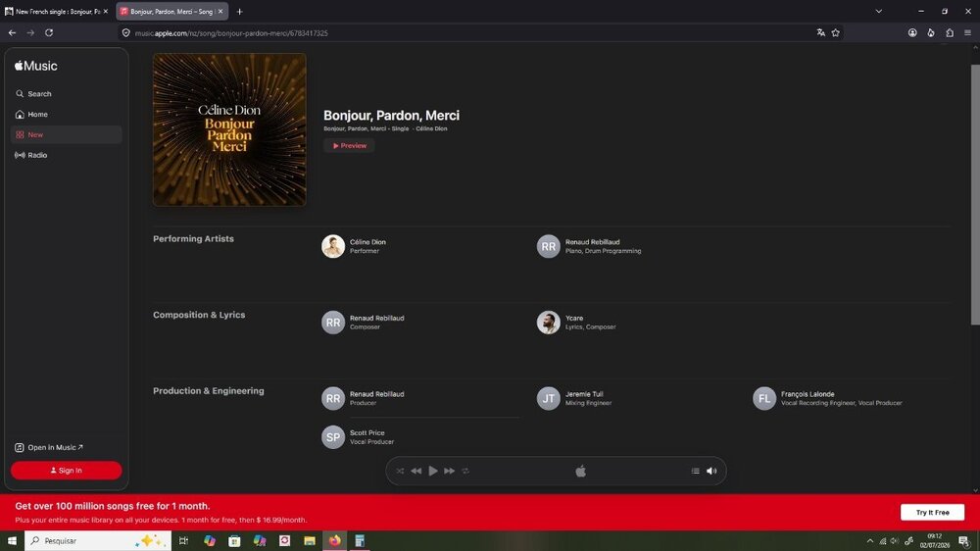
Task: Open a new browser tab
Action: click(x=239, y=11)
